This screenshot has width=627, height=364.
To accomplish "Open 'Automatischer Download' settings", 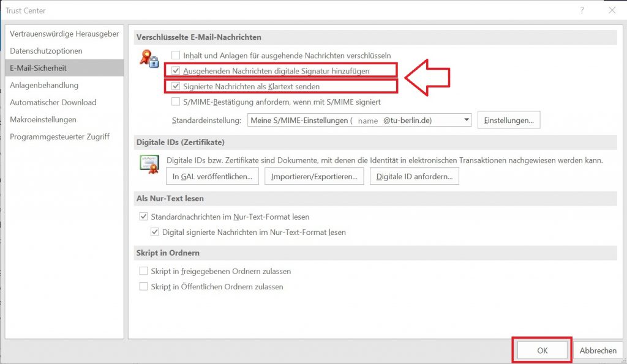I will pyautogui.click(x=64, y=102).
